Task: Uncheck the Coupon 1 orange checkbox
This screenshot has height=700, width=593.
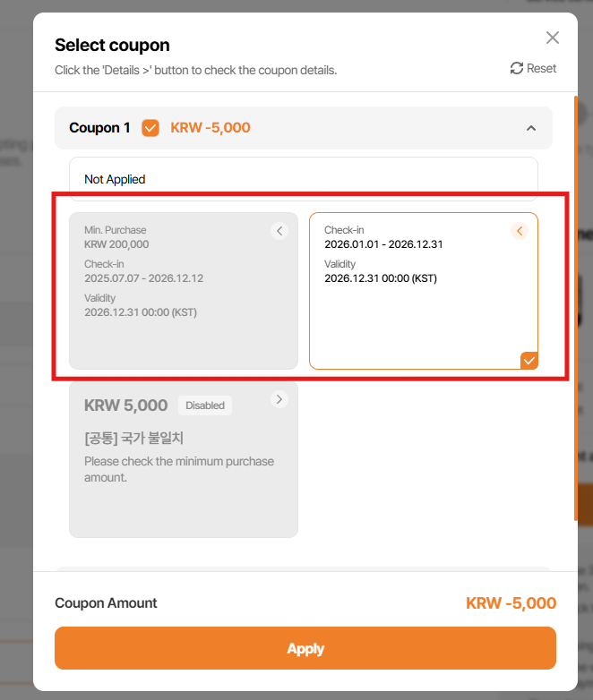Action: tap(150, 128)
